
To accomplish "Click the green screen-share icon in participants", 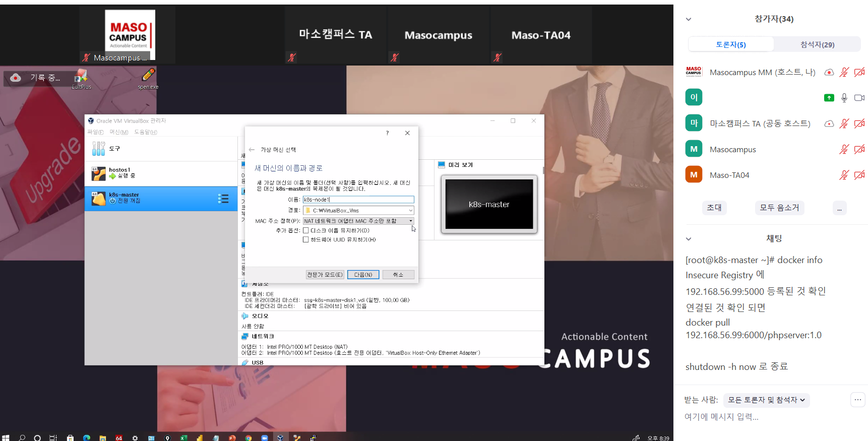I will tap(829, 98).
